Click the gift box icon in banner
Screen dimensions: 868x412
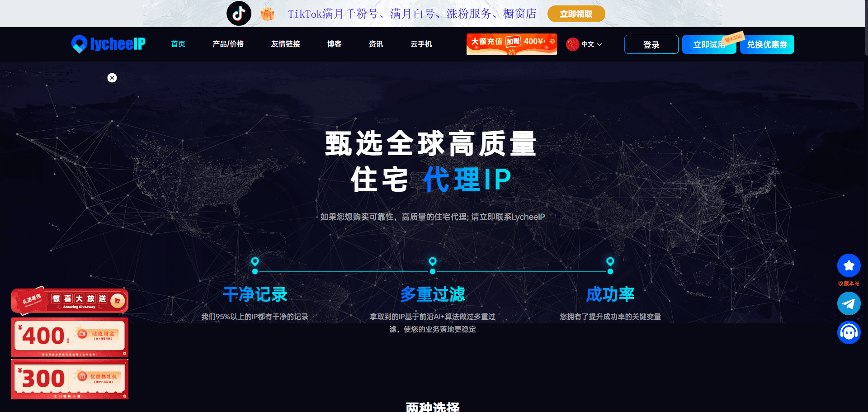click(268, 14)
